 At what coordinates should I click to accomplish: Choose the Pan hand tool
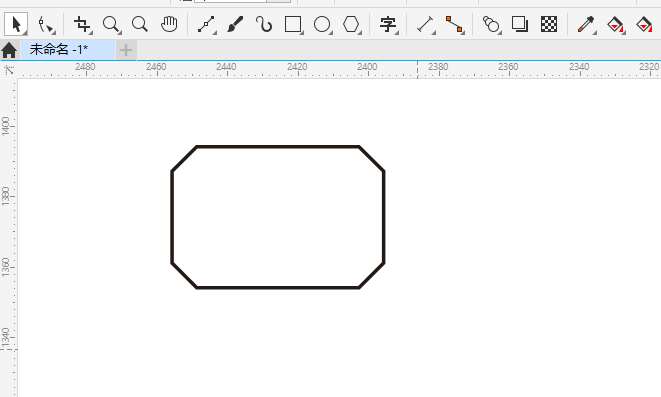pyautogui.click(x=169, y=24)
